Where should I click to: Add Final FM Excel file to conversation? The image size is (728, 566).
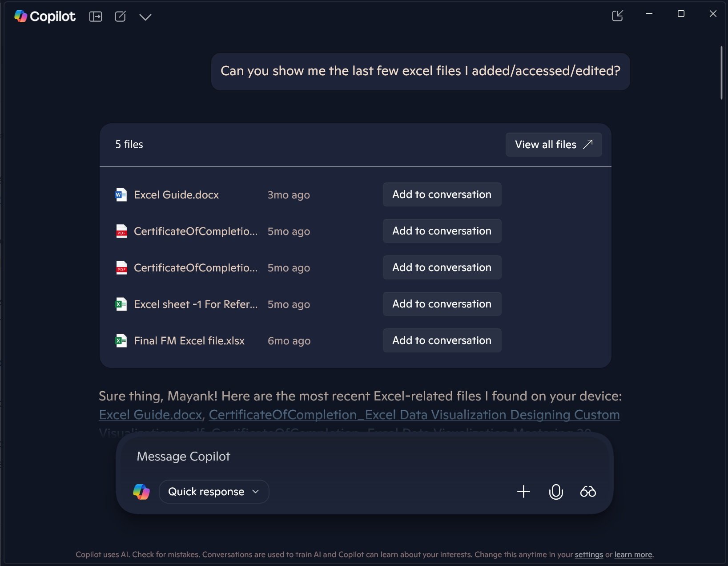pos(441,340)
